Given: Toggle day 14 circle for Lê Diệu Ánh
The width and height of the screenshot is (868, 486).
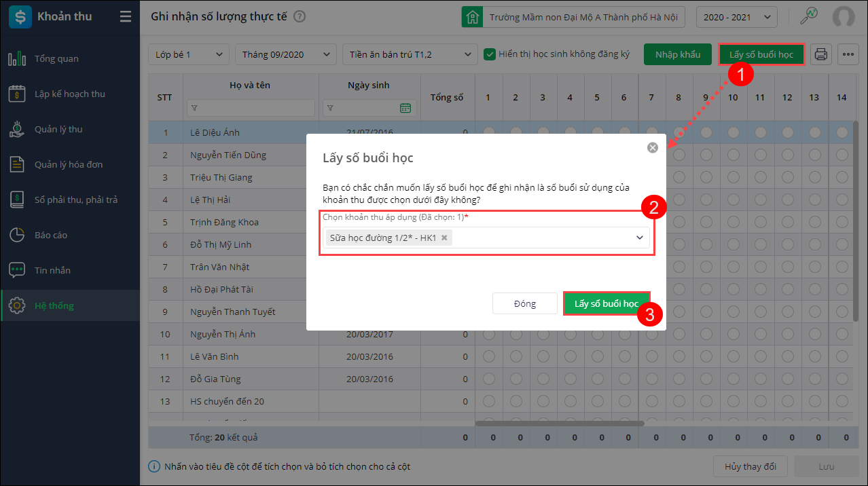Looking at the screenshot, I should point(842,132).
